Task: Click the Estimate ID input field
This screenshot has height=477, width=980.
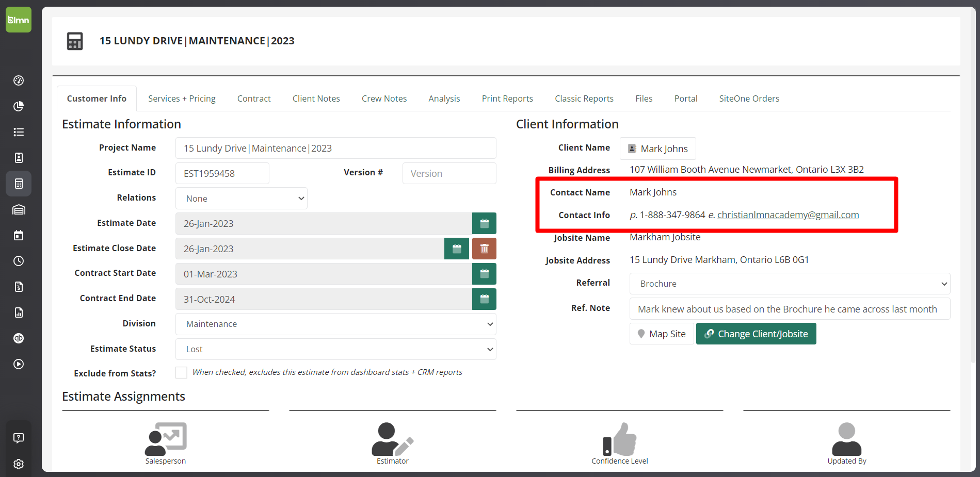Action: click(222, 173)
